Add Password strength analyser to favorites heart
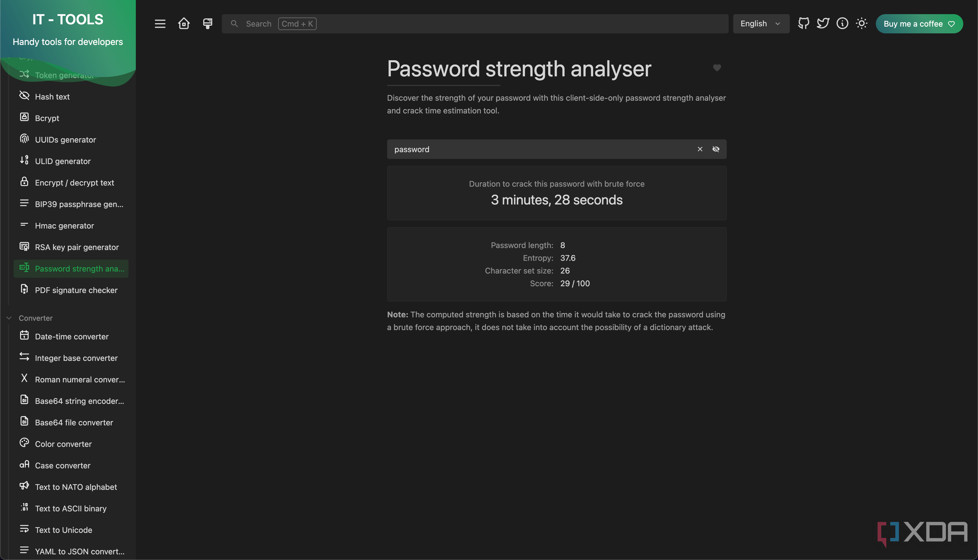 point(717,68)
